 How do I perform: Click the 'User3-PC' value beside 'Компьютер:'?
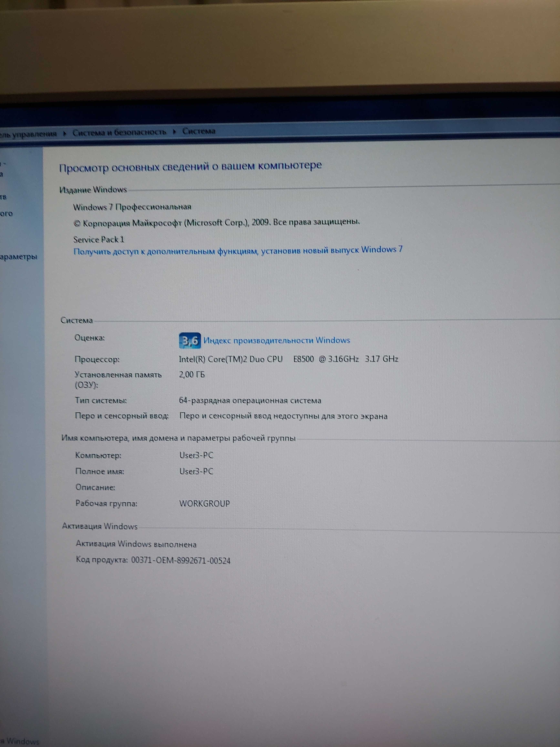click(196, 455)
